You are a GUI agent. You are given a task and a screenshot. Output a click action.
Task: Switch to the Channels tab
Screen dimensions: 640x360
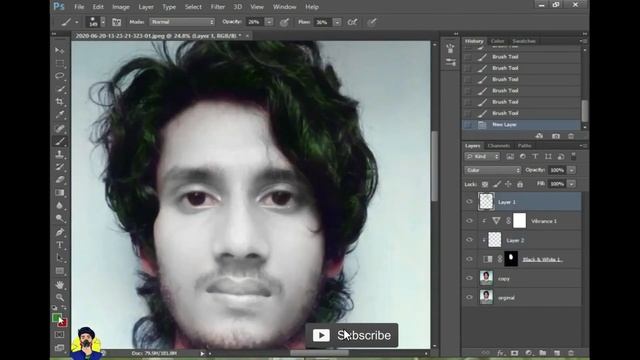[x=499, y=146]
